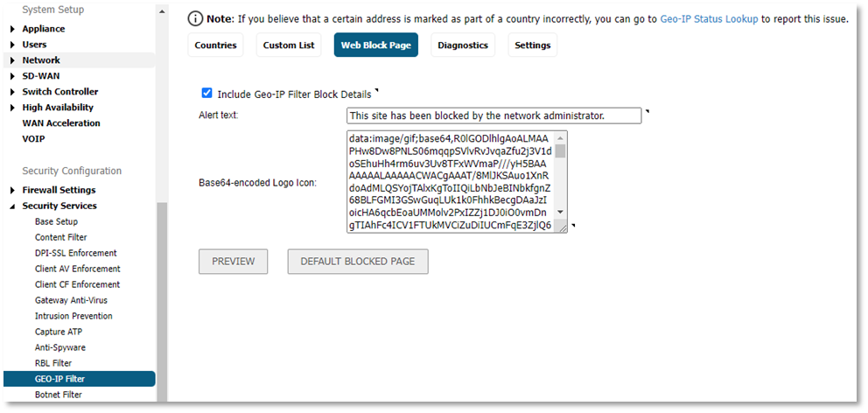This screenshot has height=413, width=868.
Task: Click inside the Alert text field
Action: [493, 115]
